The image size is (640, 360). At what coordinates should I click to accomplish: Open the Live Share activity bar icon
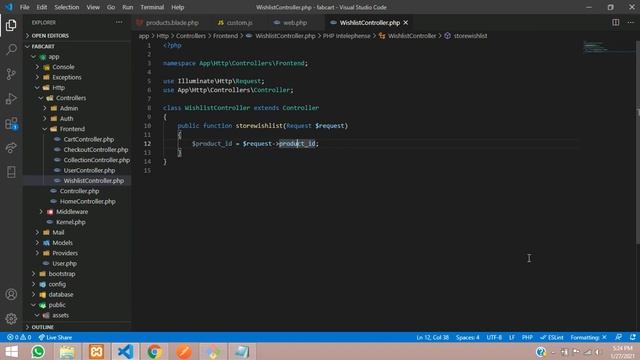click(x=11, y=147)
